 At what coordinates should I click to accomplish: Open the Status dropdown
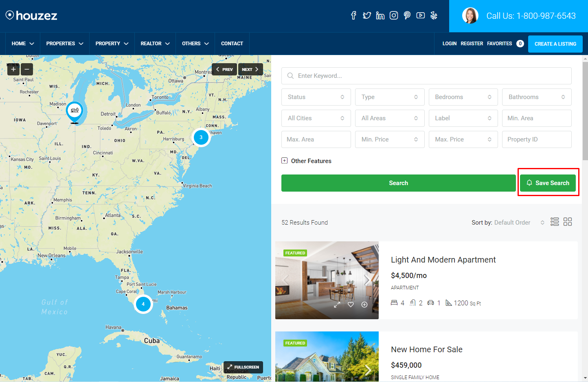316,97
